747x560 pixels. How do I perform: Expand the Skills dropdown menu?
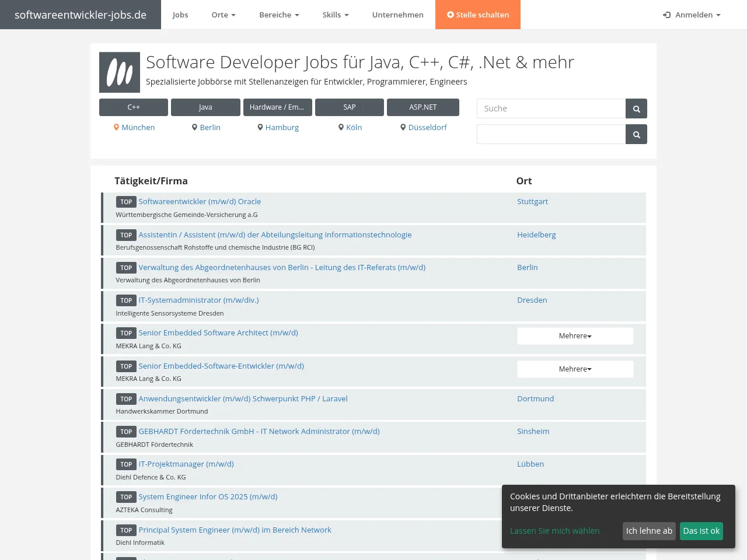coord(336,15)
